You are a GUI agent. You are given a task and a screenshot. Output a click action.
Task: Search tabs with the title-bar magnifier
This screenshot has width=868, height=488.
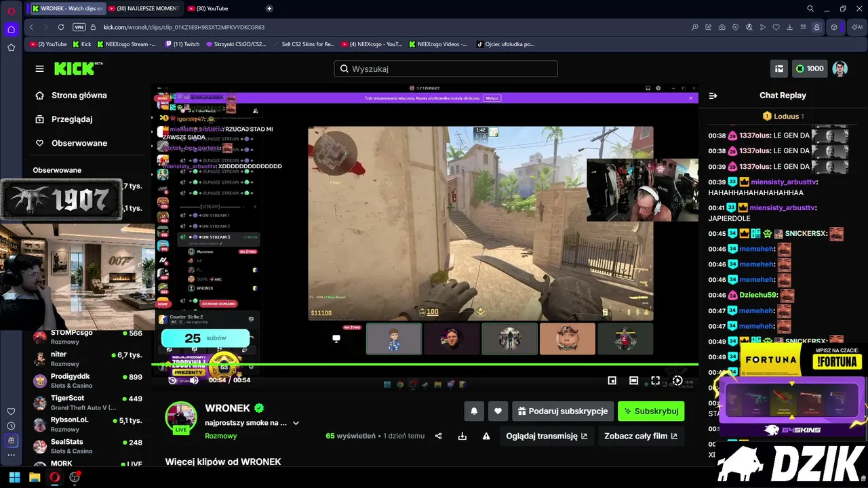pos(810,9)
